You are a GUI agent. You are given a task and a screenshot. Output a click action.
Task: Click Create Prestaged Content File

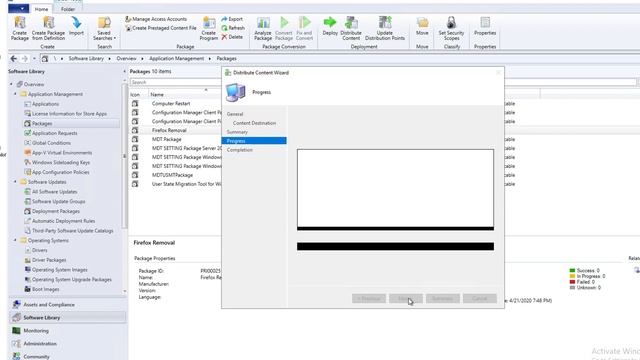click(160, 28)
